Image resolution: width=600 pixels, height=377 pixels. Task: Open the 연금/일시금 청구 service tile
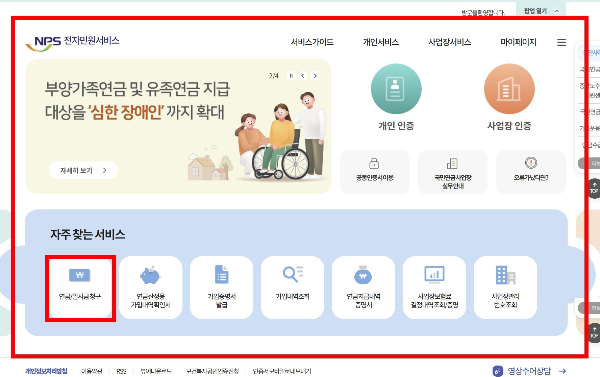tap(80, 288)
